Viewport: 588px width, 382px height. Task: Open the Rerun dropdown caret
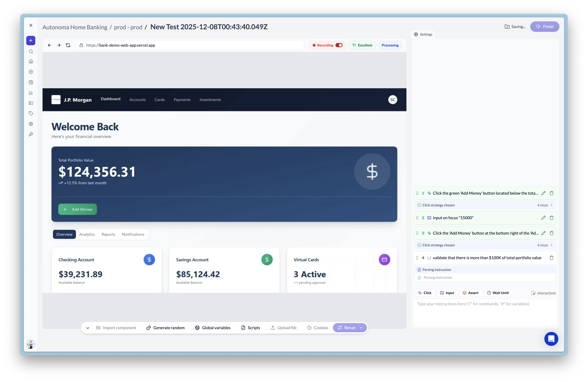[x=361, y=328]
